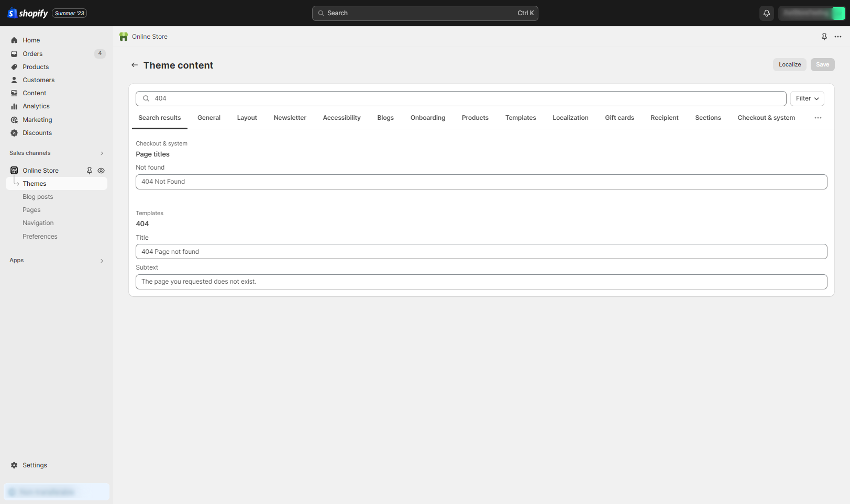Click the back arrow beside Theme content

coord(135,65)
